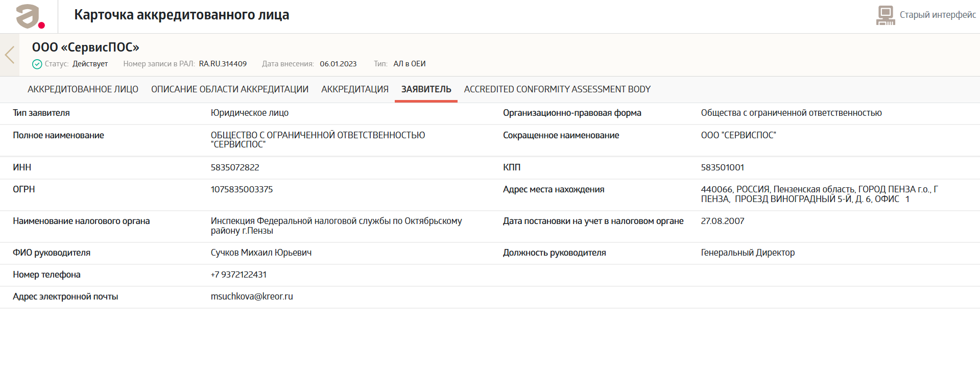
Task: Click the old interface computer icon
Action: tap(886, 15)
